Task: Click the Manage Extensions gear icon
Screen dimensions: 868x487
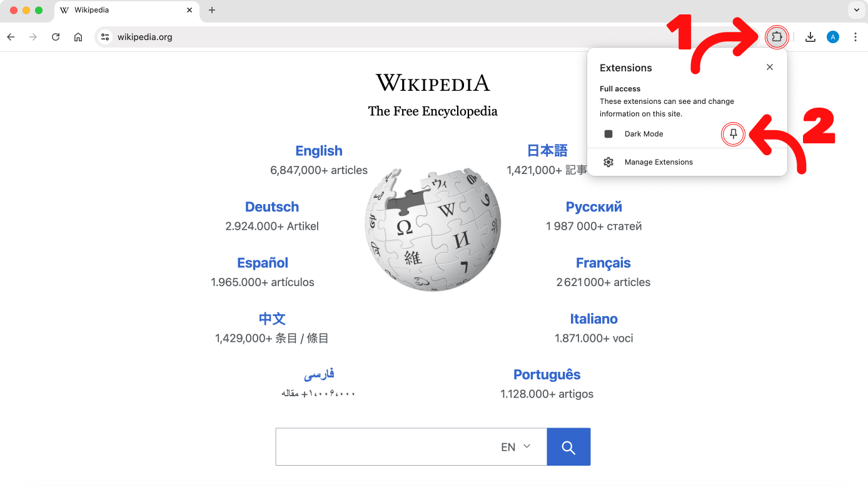Action: (608, 162)
